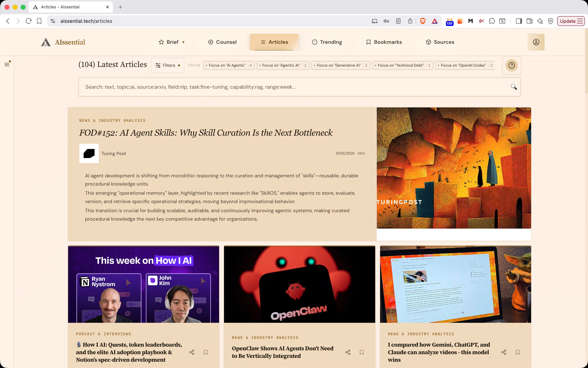The image size is (588, 368).
Task: Open the OpenClaw Shows AI Agents article
Action: 283,352
